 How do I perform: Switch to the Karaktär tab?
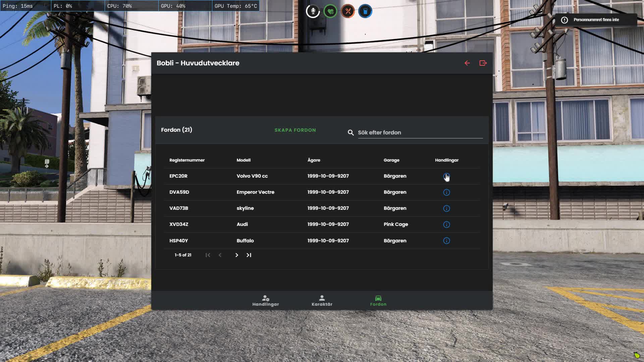pyautogui.click(x=322, y=301)
